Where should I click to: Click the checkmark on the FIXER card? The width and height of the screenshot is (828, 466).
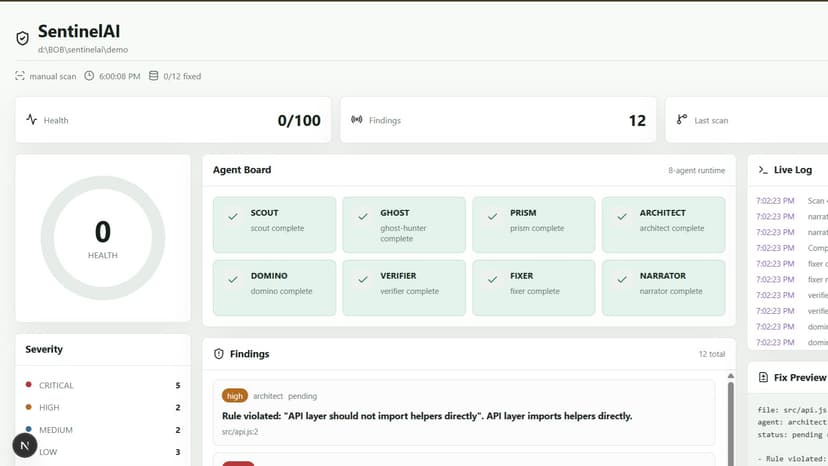click(492, 279)
